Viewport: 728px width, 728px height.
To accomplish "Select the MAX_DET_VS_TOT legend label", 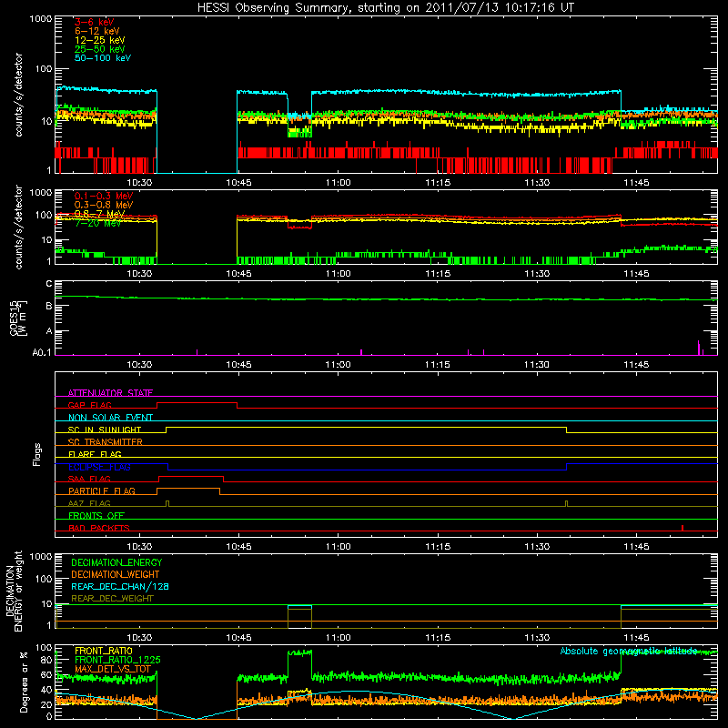I will (x=113, y=669).
